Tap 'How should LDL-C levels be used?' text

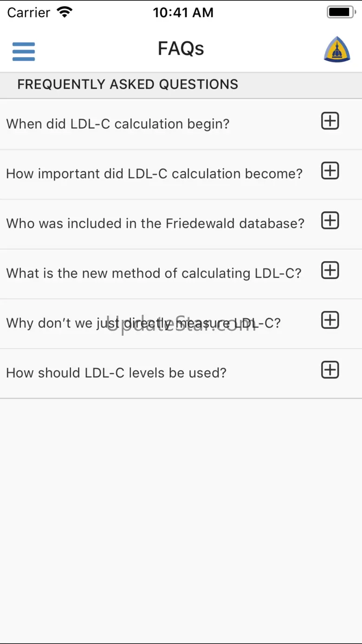116,373
